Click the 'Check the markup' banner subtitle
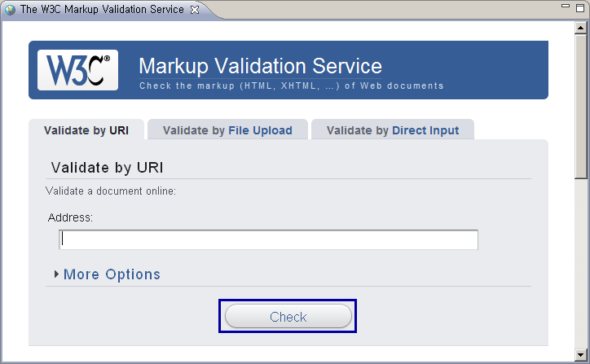The width and height of the screenshot is (590, 364). [291, 86]
